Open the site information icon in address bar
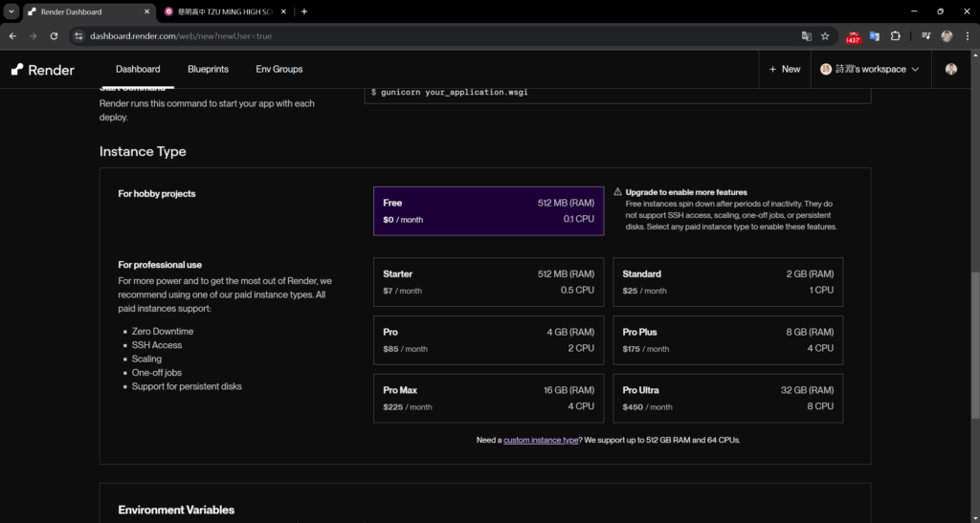 click(78, 36)
